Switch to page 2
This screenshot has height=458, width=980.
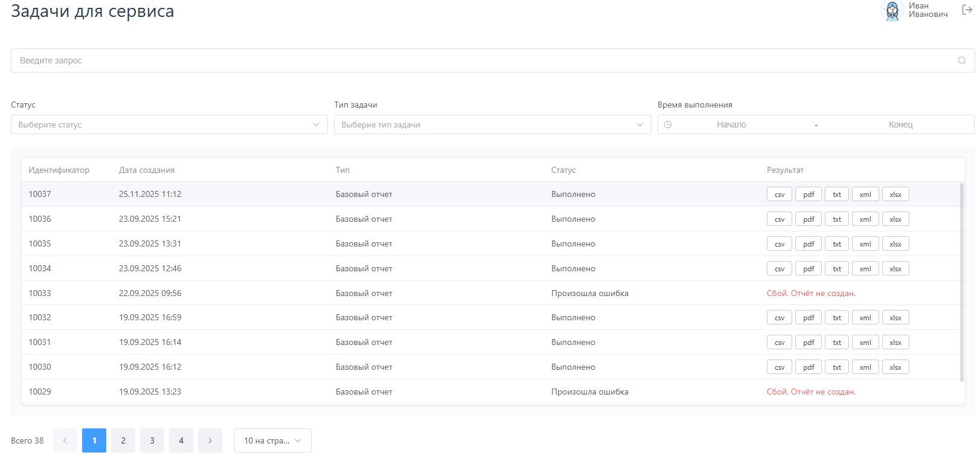[123, 440]
